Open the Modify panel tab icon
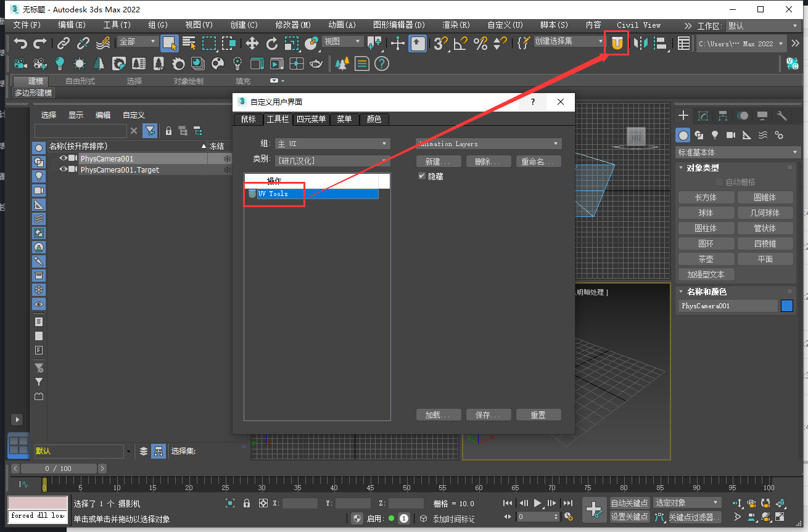 coord(703,116)
